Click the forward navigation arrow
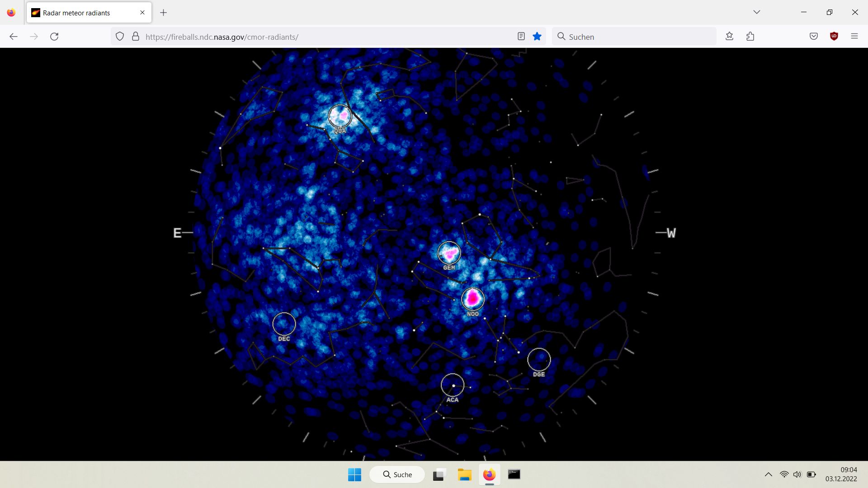 (34, 37)
